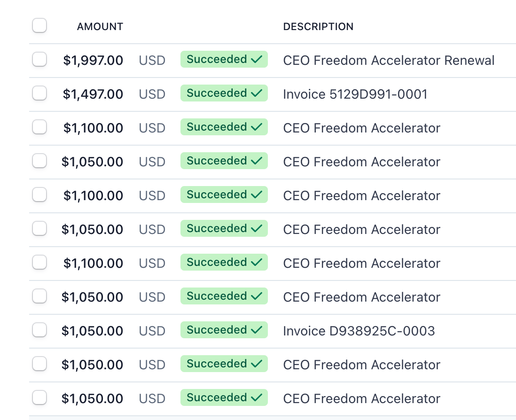
Task: Click USD label on Invoice 5129D991-0001 row
Action: click(x=152, y=94)
